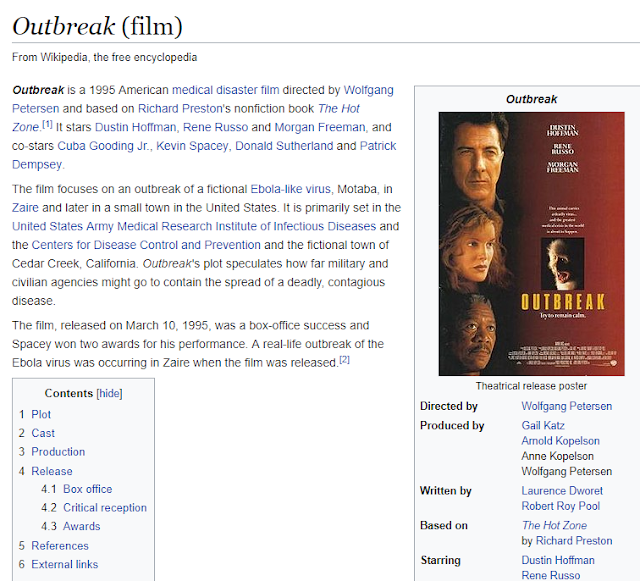
Task: Open Laurence Dworet infobox link
Action: (x=562, y=491)
